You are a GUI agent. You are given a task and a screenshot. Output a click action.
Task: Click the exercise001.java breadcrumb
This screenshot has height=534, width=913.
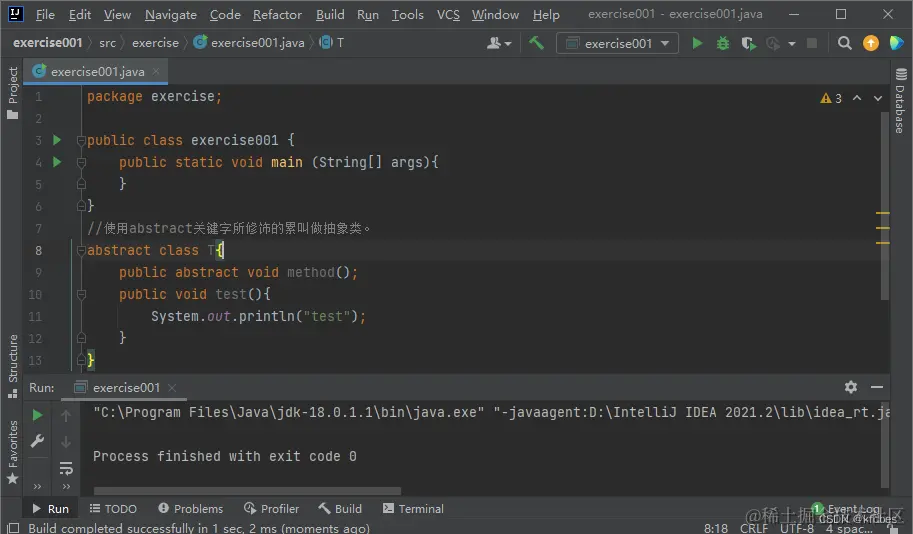click(249, 43)
